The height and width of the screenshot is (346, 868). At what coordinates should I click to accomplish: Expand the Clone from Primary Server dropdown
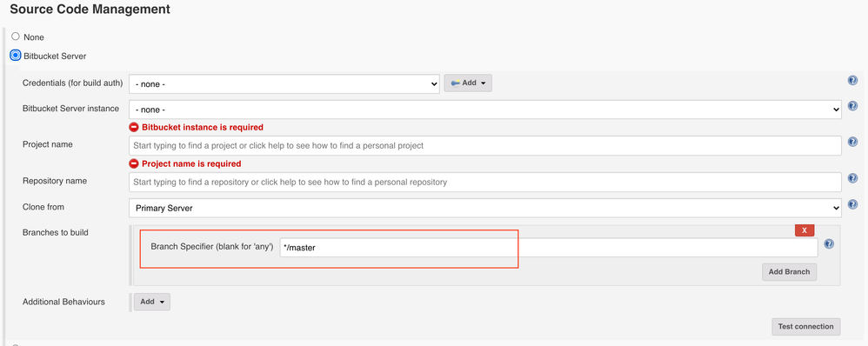(485, 208)
